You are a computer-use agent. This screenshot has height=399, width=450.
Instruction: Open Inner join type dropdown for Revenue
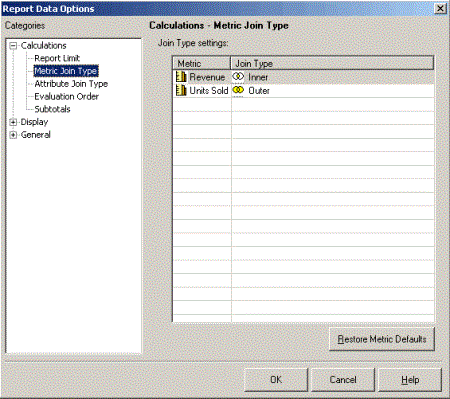point(333,77)
